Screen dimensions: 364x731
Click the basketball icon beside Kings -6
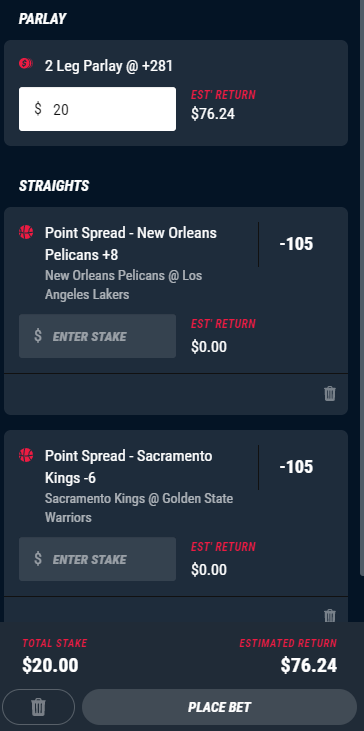click(x=26, y=455)
